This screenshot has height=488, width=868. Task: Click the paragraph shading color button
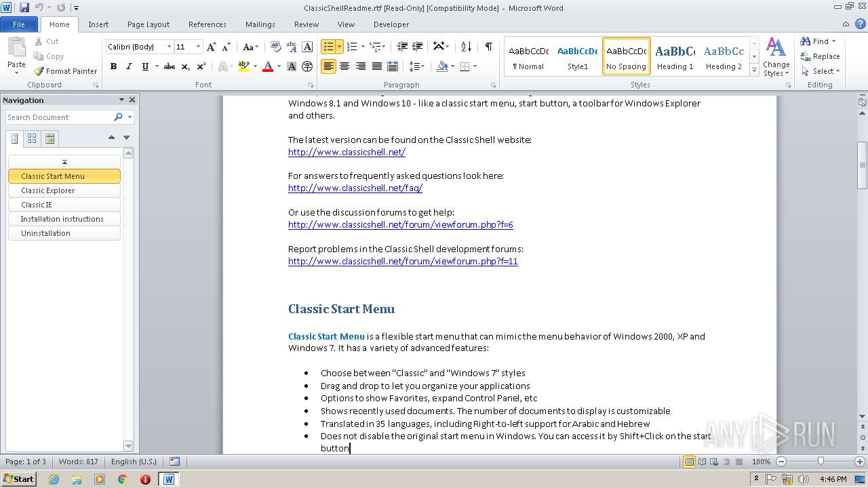point(442,66)
